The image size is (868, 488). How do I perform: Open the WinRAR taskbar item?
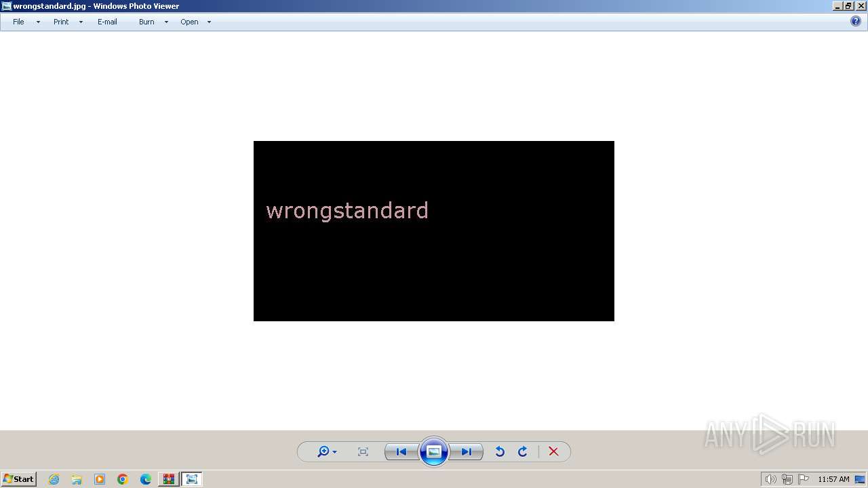pos(168,479)
